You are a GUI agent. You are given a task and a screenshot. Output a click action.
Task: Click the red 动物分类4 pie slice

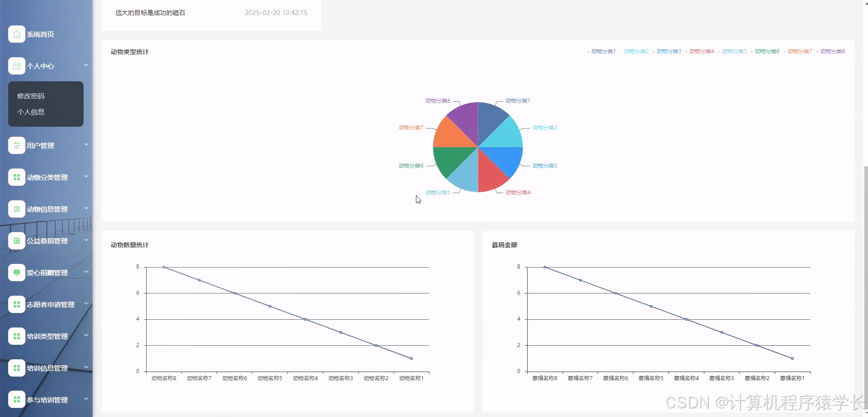tap(489, 174)
